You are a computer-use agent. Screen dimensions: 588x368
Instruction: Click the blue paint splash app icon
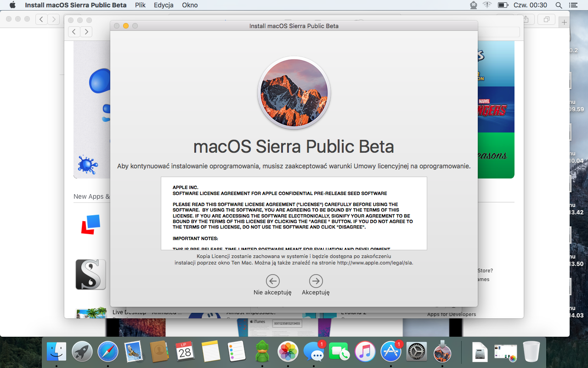(88, 165)
